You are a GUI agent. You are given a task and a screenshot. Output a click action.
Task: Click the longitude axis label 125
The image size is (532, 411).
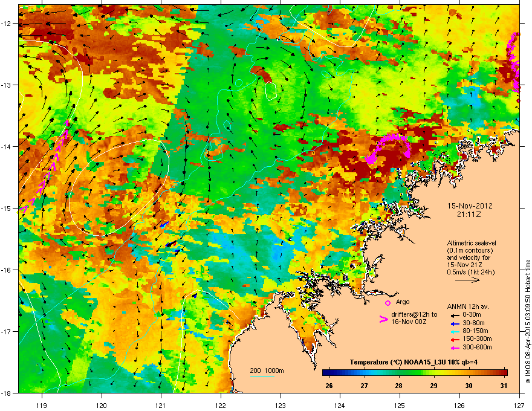pos(400,405)
